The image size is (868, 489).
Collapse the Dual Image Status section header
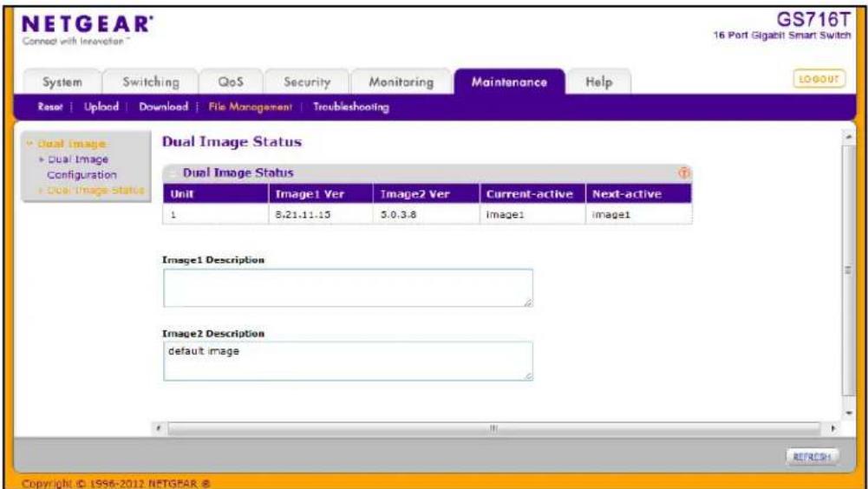click(x=173, y=173)
